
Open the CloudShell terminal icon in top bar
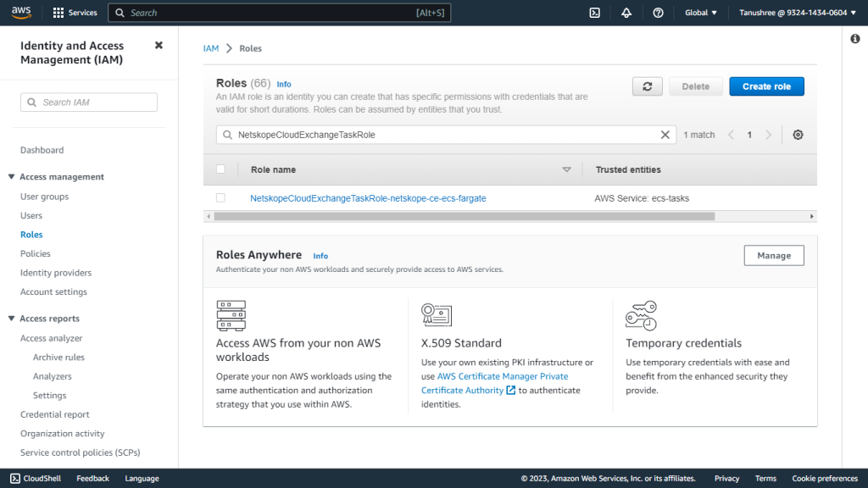click(x=594, y=13)
